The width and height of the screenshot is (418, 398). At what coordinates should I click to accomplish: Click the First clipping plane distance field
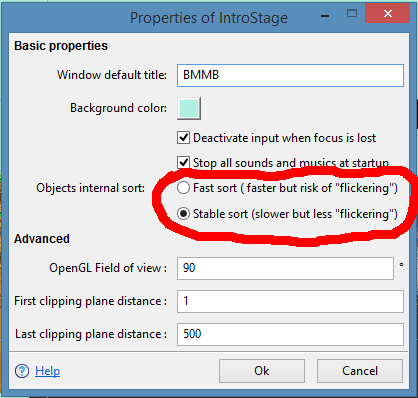click(x=290, y=301)
